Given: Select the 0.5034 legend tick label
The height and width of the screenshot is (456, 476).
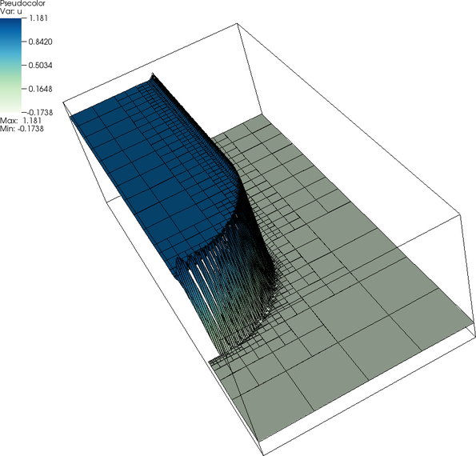Looking at the screenshot, I should click(x=40, y=66).
